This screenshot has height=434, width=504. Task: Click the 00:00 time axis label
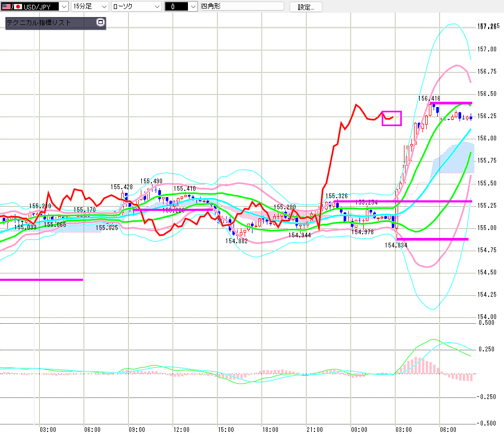(359, 430)
